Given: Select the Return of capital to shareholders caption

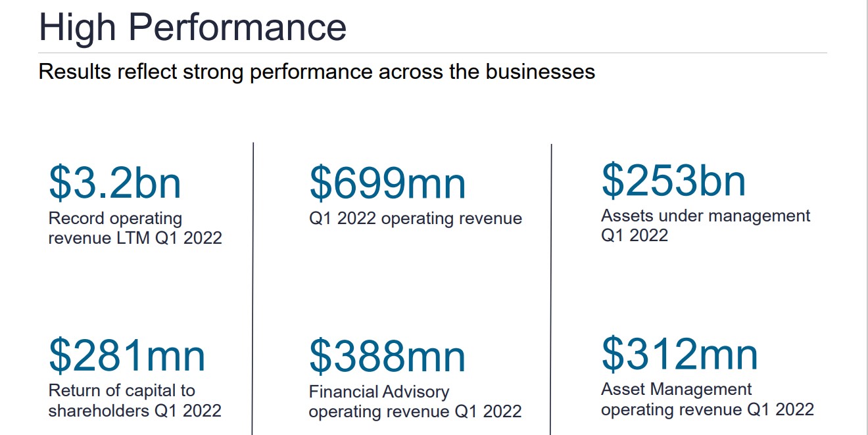Looking at the screenshot, I should [x=135, y=401].
